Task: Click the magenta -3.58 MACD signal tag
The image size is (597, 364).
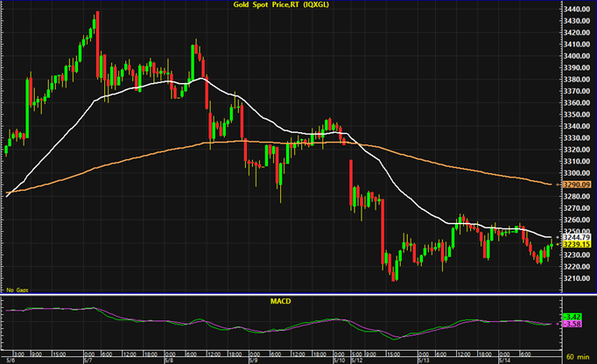Action: [572, 324]
